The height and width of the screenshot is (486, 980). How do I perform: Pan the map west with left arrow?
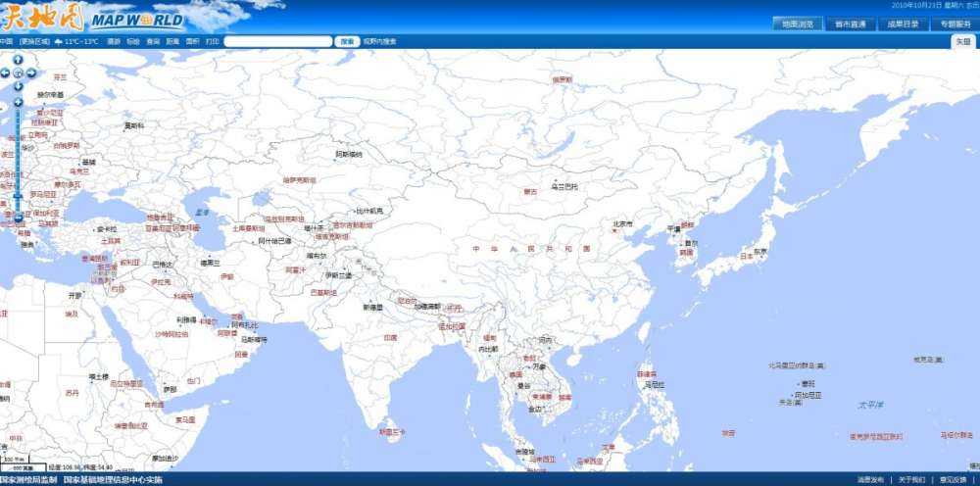point(5,73)
